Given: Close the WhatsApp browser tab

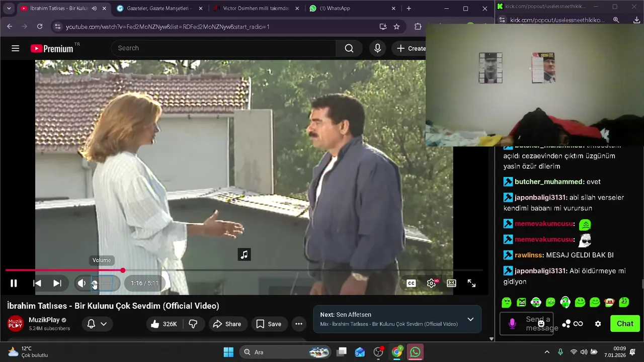Looking at the screenshot, I should click(x=393, y=9).
